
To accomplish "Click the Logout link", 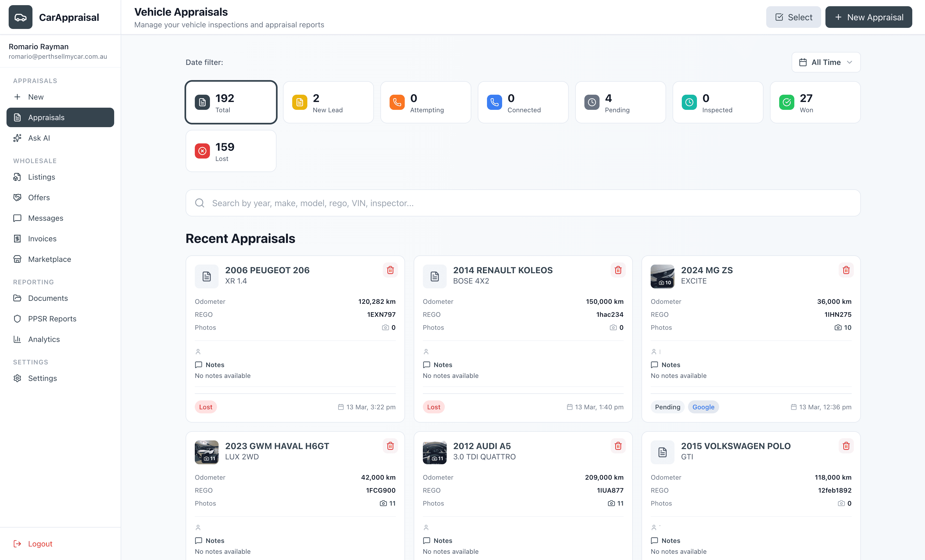I will click(40, 543).
